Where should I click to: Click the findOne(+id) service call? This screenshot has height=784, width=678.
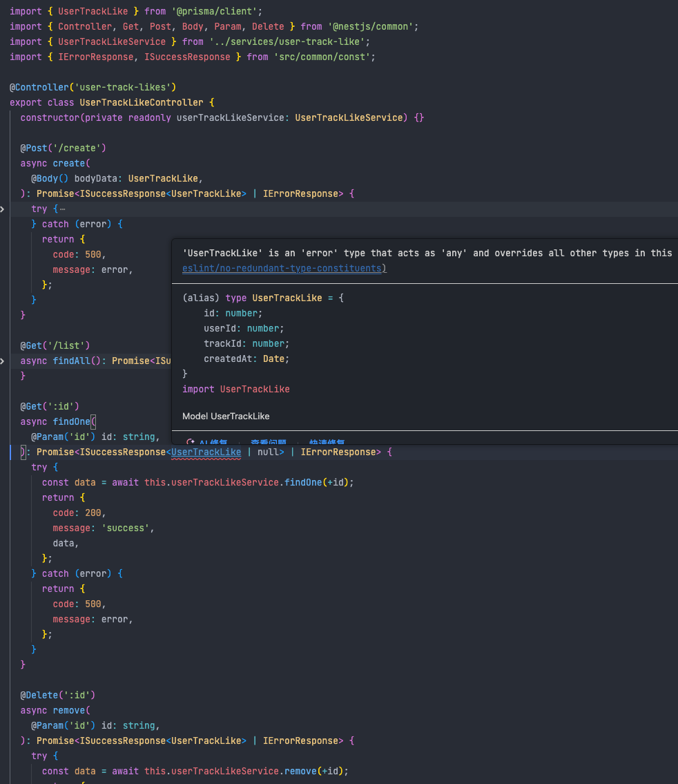point(316,483)
